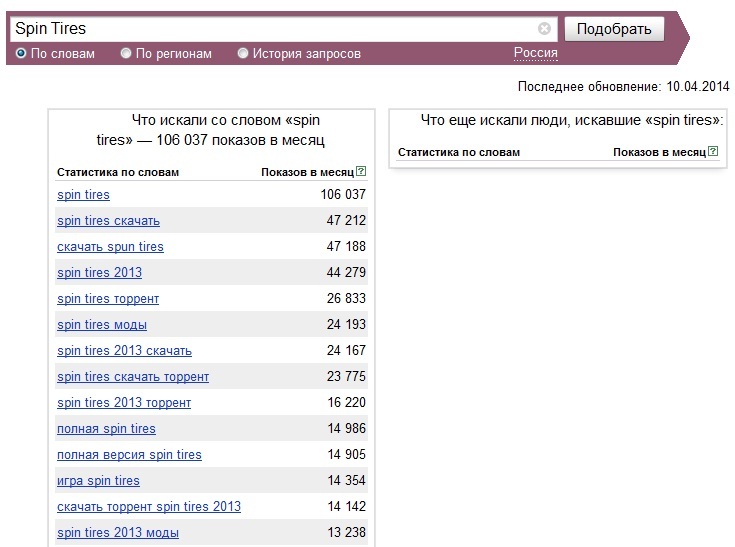Click heading Что искали со словом «spin tires»
The height and width of the screenshot is (547, 735).
[x=211, y=130]
